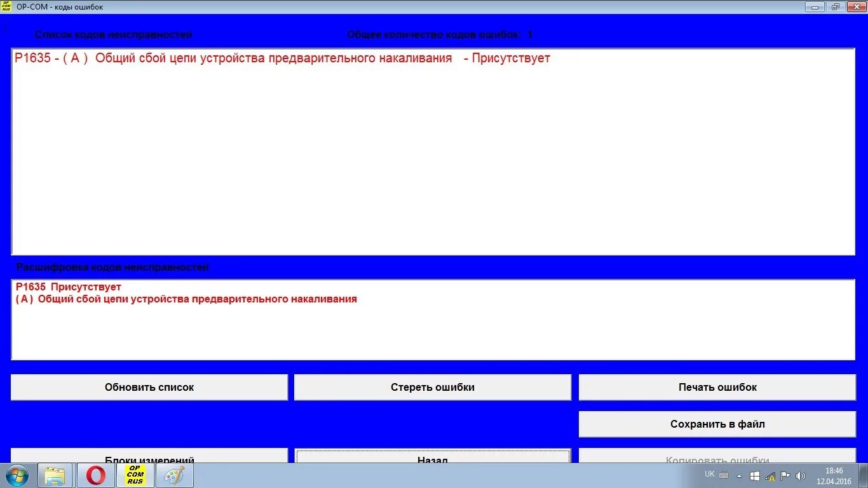The width and height of the screenshot is (868, 488).
Task: Click the Общее количество кодов ошибок label
Action: tap(440, 35)
